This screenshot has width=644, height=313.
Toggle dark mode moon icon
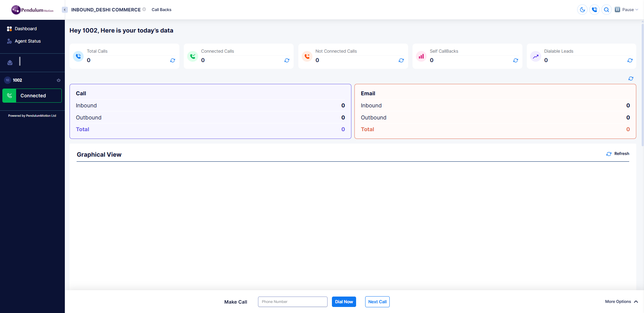[582, 10]
